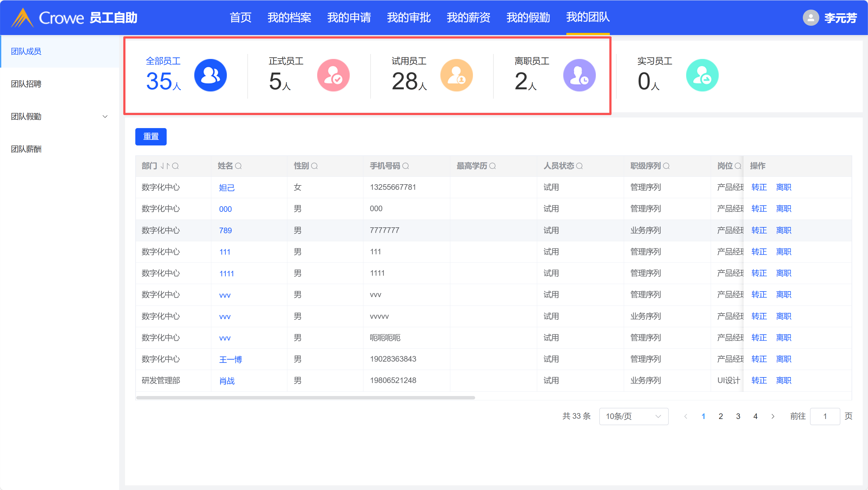Go to next page with right chevron
This screenshot has height=490, width=868.
pyautogui.click(x=773, y=416)
